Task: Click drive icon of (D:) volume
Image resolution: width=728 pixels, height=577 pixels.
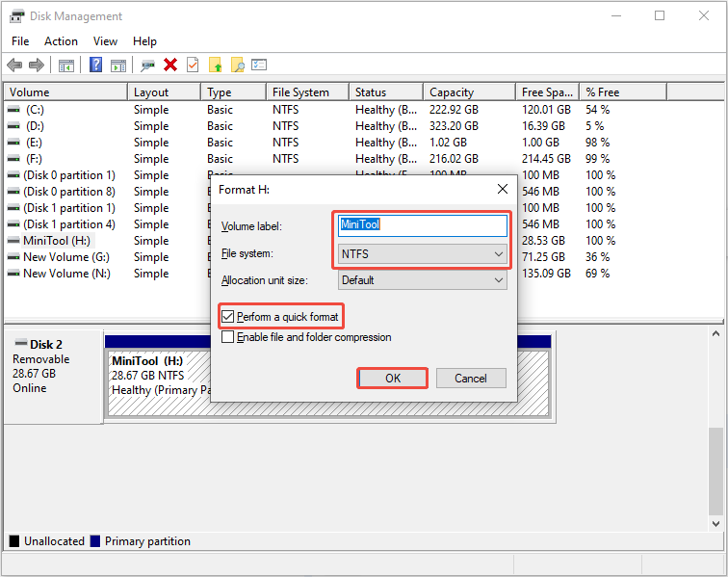Action: coord(13,126)
